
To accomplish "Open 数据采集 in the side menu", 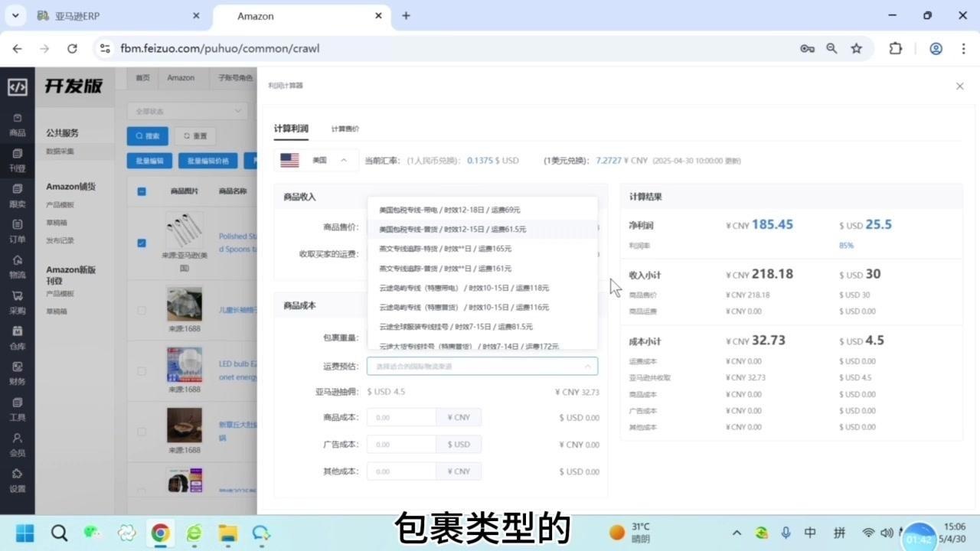I will [x=60, y=151].
